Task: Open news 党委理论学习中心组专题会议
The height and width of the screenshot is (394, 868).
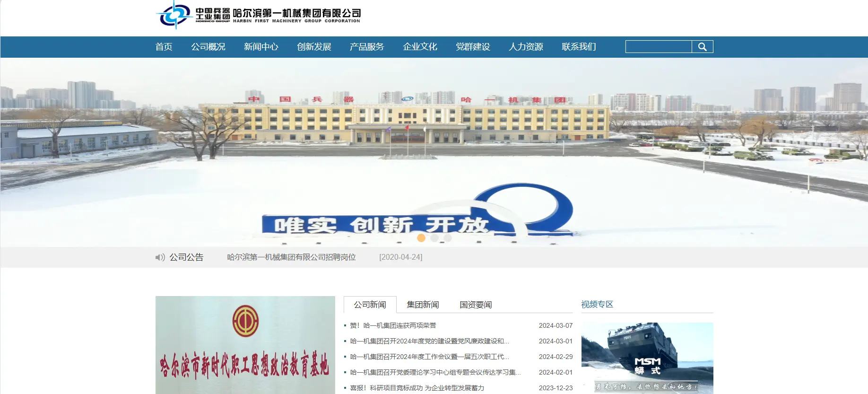Action: [x=435, y=372]
